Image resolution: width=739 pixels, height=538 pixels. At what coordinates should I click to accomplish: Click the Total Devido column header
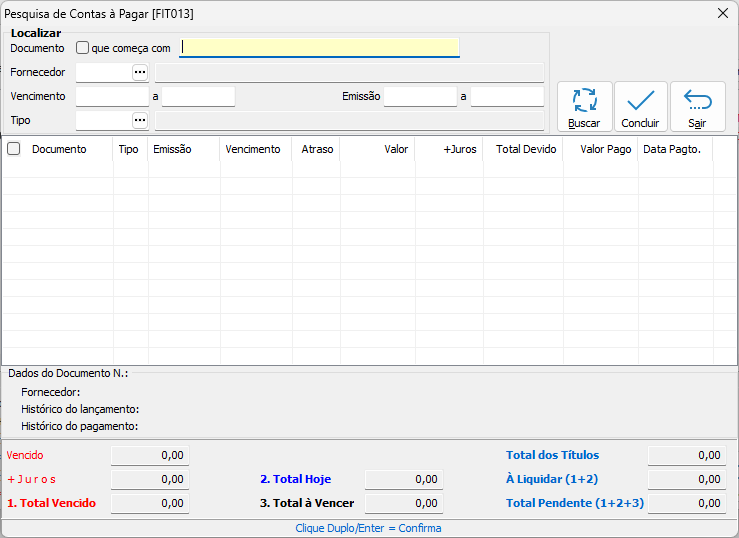[x=526, y=149]
